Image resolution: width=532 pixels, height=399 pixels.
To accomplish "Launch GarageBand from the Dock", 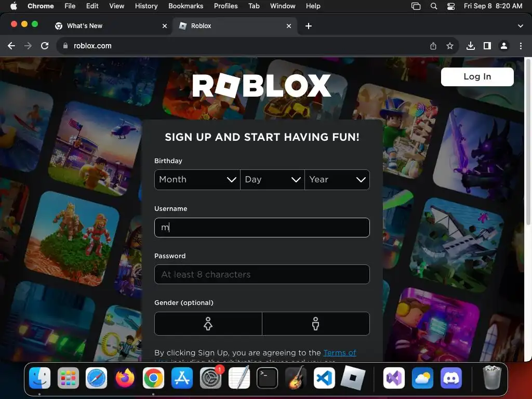I will tap(296, 378).
